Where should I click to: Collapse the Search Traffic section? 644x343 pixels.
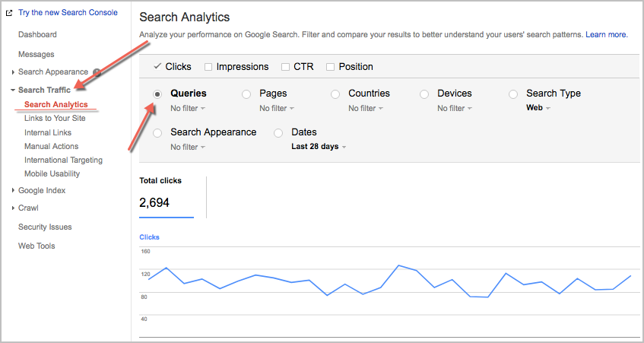tap(44, 90)
